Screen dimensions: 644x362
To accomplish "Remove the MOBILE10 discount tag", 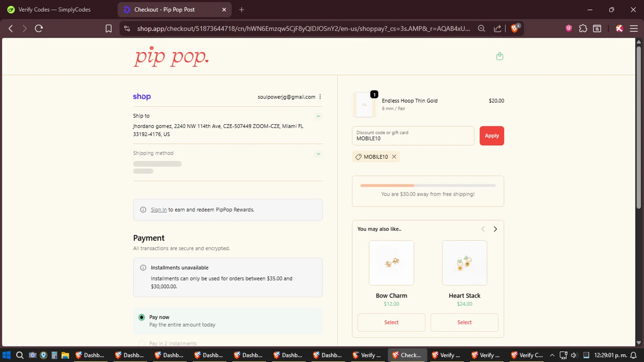I will [394, 157].
